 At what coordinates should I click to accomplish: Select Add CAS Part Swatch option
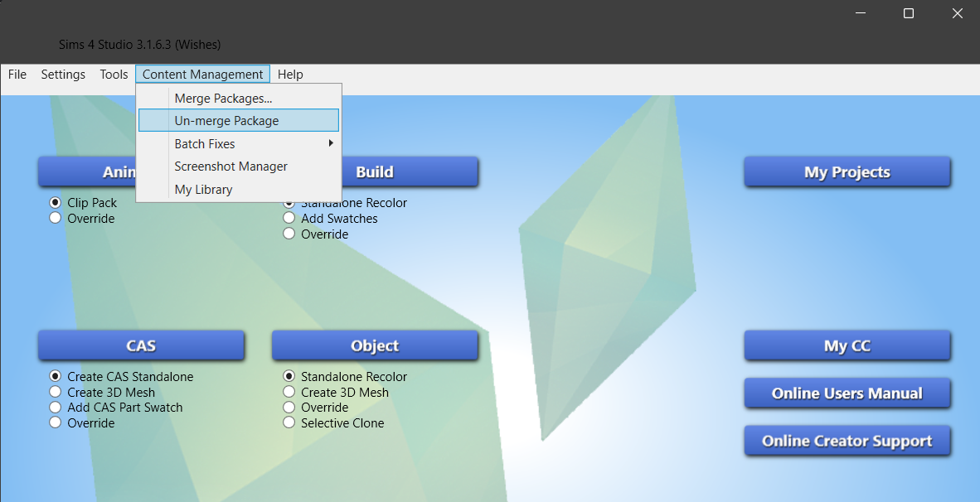click(116, 407)
